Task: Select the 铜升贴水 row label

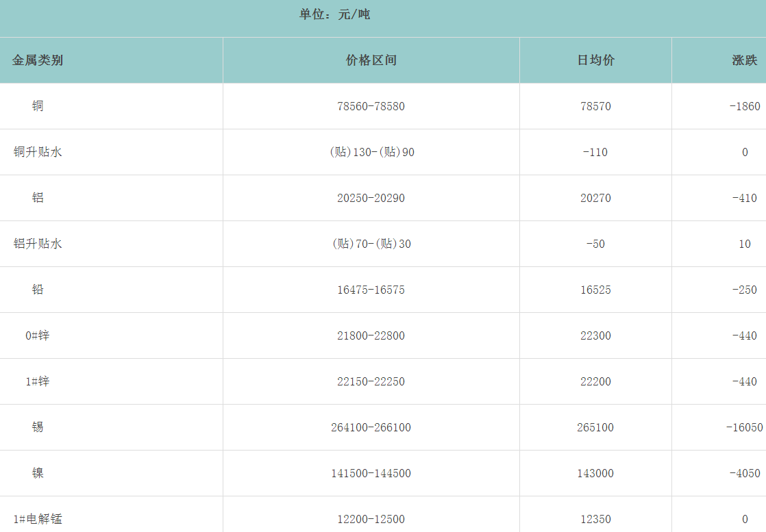Action: click(x=38, y=152)
